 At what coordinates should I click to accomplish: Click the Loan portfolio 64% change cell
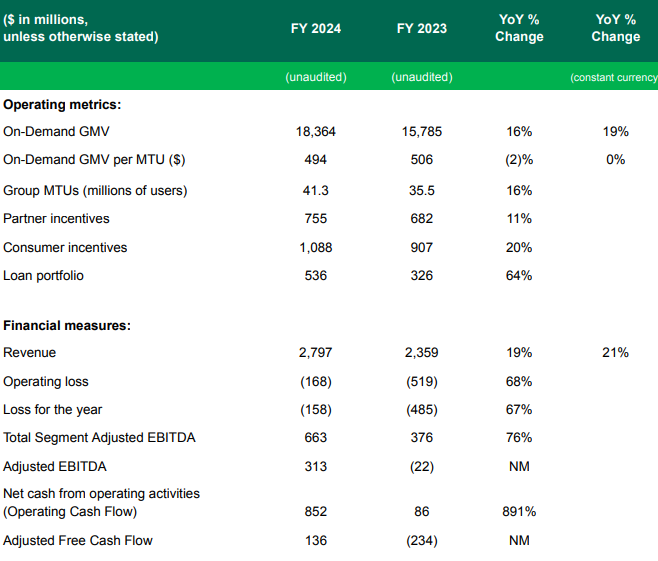(x=519, y=275)
